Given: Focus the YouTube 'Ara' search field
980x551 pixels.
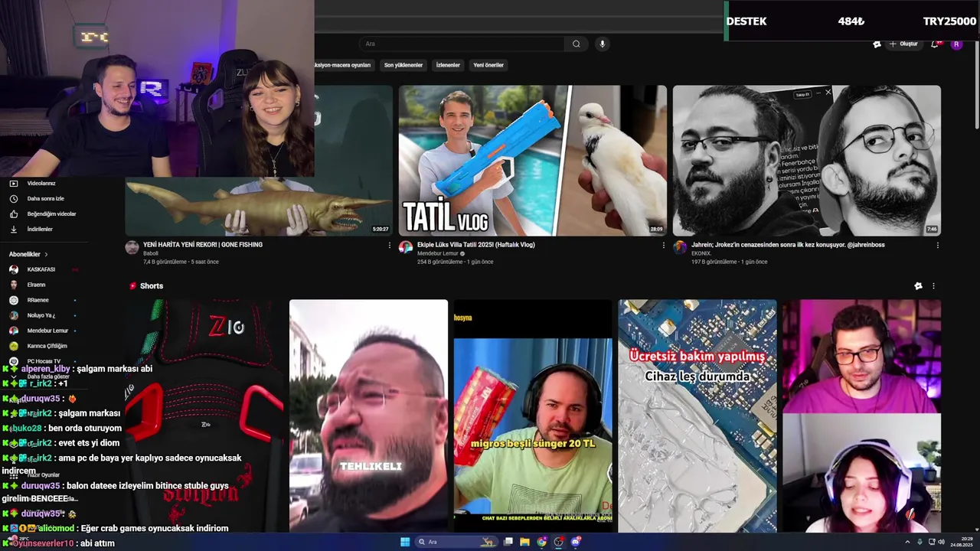Looking at the screenshot, I should (x=462, y=44).
